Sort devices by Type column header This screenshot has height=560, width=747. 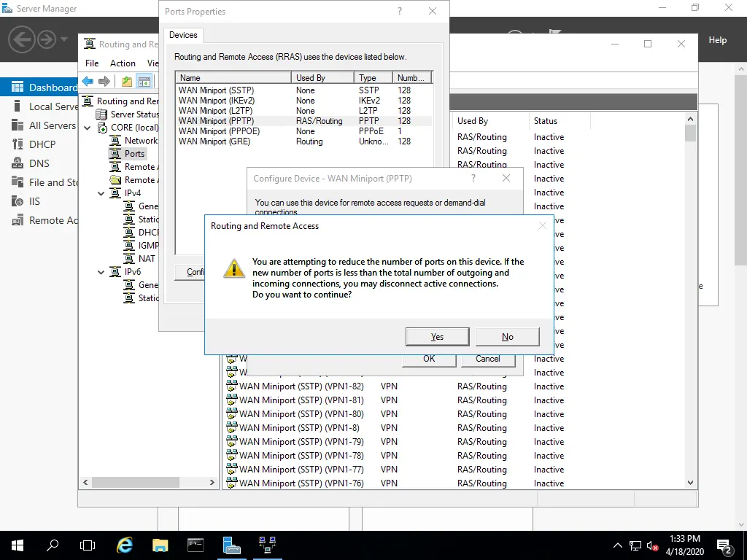373,77
